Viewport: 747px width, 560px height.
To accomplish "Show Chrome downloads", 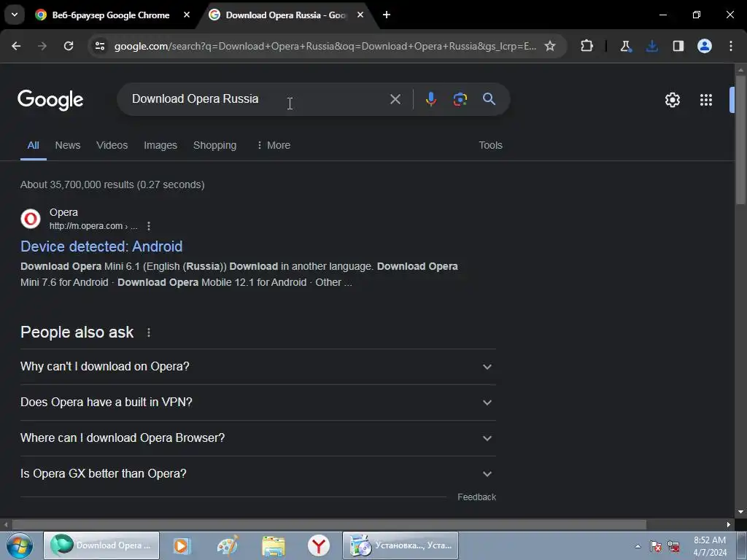I will pyautogui.click(x=651, y=46).
